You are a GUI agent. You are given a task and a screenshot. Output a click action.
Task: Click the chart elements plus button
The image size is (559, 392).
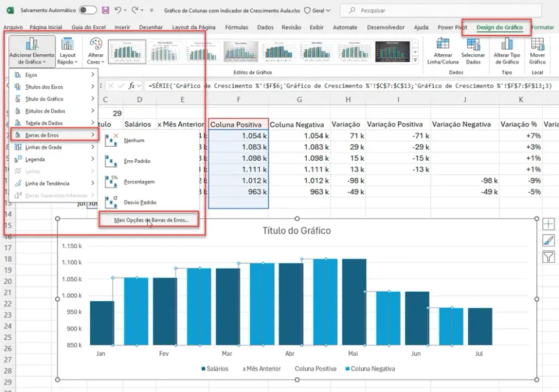[x=549, y=224]
